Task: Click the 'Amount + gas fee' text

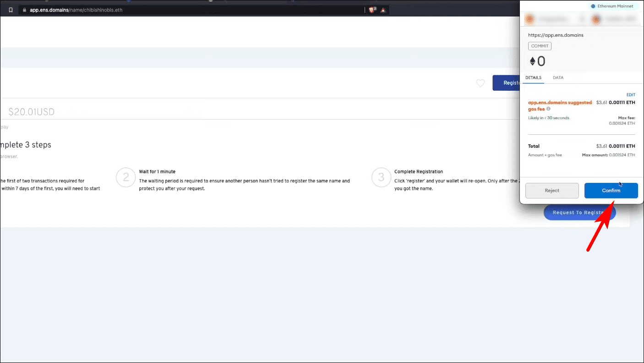Action: 545,155
